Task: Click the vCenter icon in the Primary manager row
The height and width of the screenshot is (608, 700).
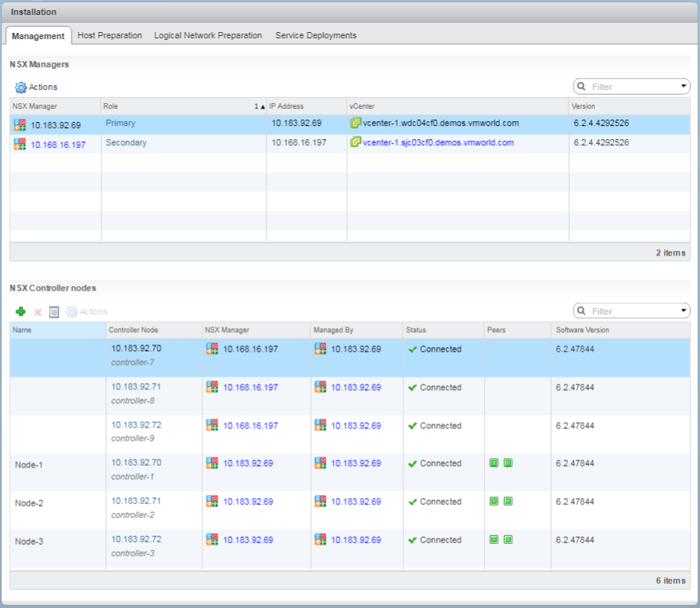Action: 355,123
